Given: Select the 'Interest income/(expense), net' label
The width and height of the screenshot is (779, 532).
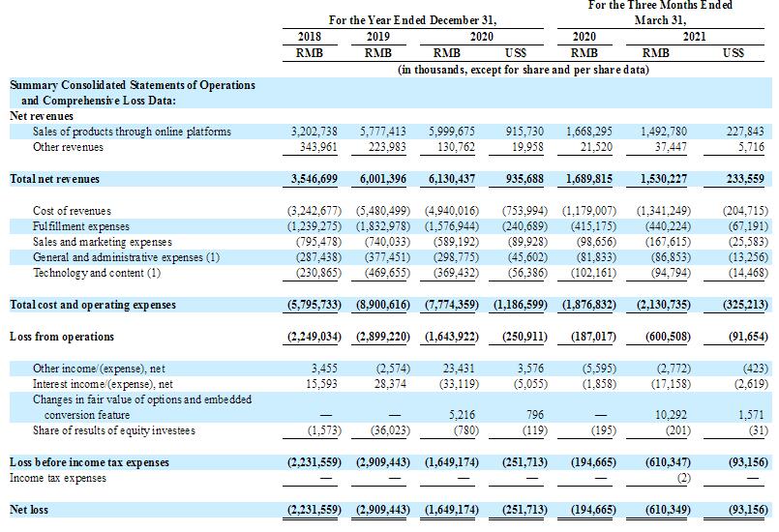Looking at the screenshot, I should (x=103, y=384).
